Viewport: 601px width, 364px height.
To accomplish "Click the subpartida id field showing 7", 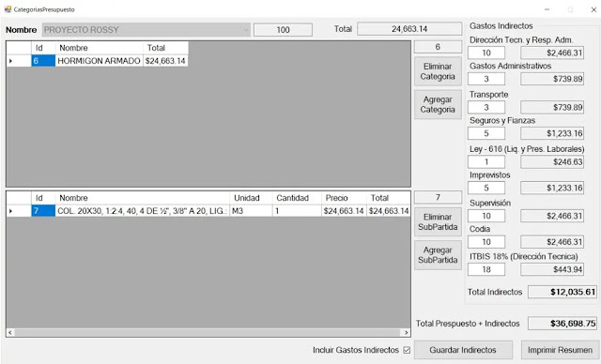I will coord(438,197).
